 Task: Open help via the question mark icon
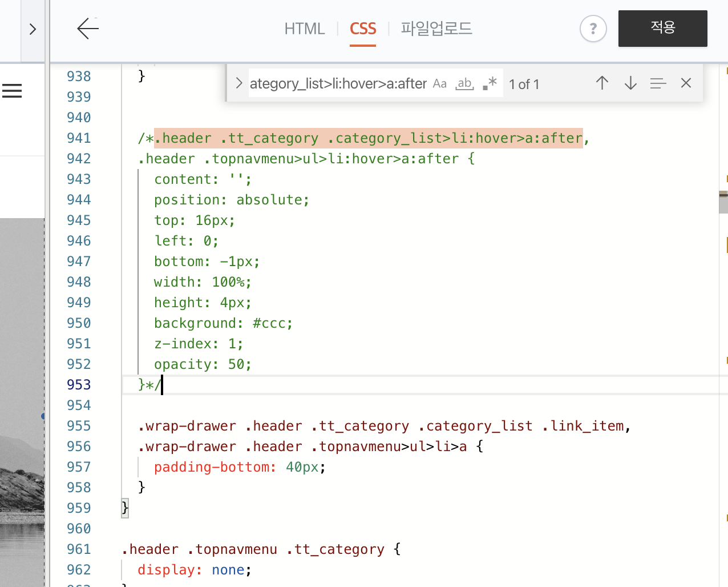click(x=593, y=28)
